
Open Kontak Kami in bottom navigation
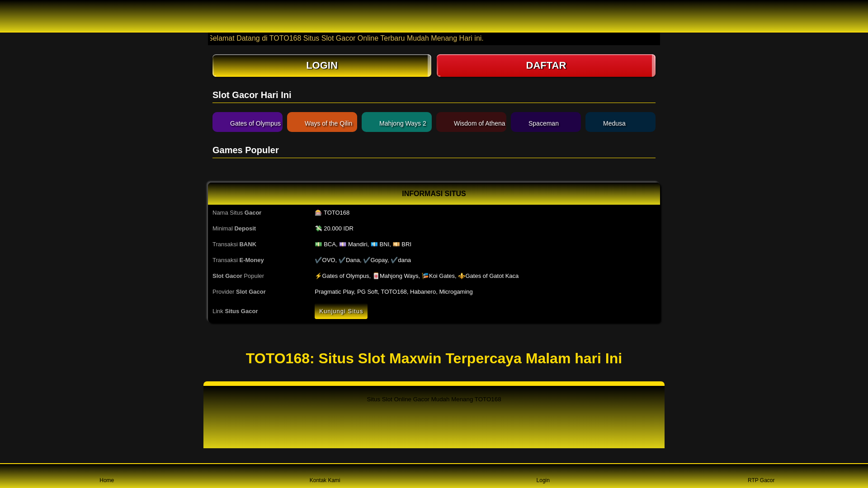coord(325,480)
